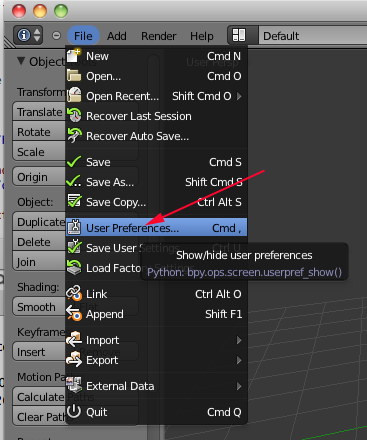Select User Preferences menu entry
The image size is (367, 440).
(156, 228)
